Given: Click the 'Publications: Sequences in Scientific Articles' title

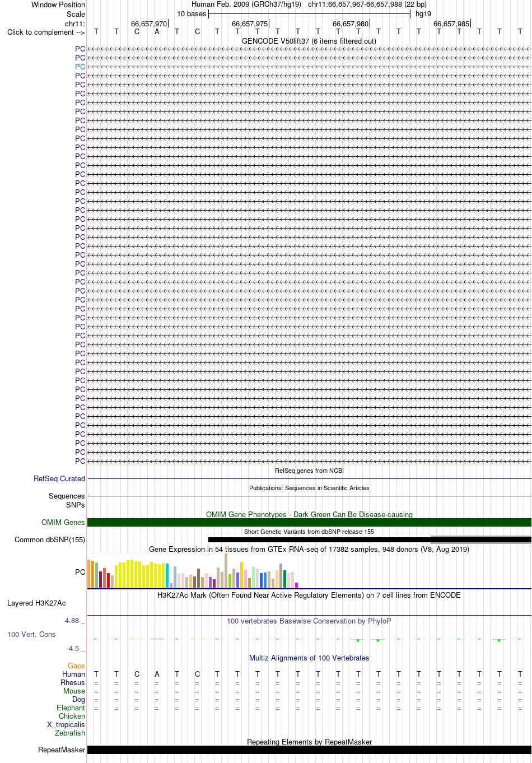Looking at the screenshot, I should pos(309,488).
